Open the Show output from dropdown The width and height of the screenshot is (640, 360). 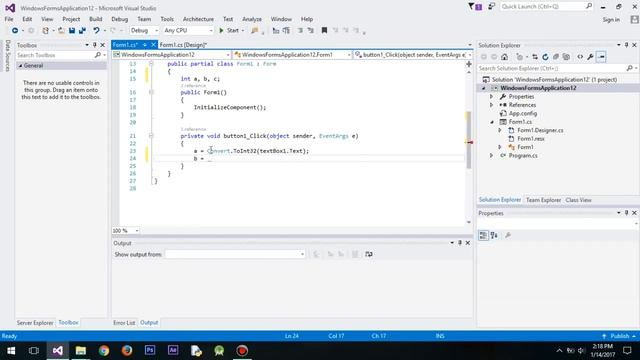[x=235, y=254]
